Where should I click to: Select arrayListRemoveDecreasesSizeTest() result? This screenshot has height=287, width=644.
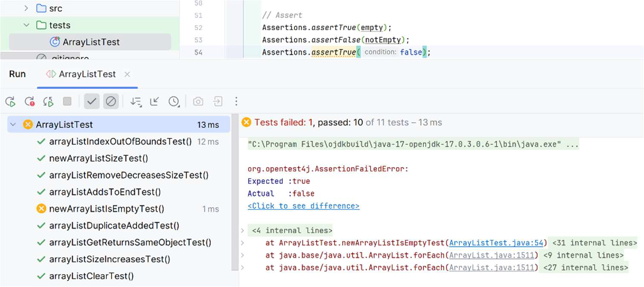tap(129, 175)
